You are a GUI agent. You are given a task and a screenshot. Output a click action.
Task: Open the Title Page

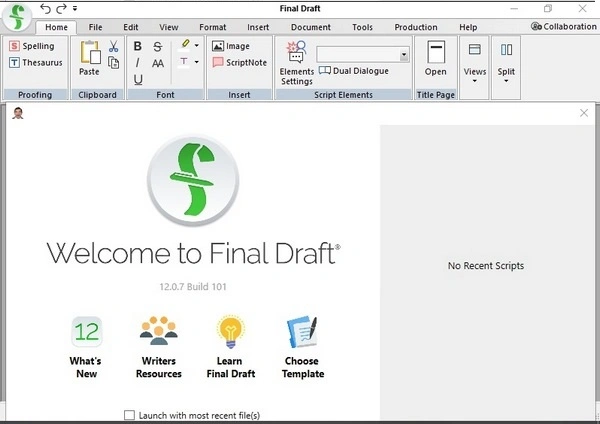[435, 58]
